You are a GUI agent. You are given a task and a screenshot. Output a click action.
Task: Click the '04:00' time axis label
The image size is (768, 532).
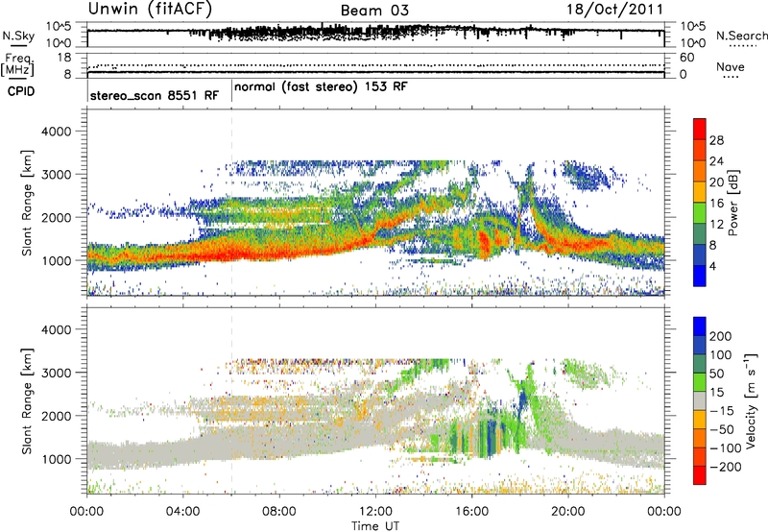[182, 511]
